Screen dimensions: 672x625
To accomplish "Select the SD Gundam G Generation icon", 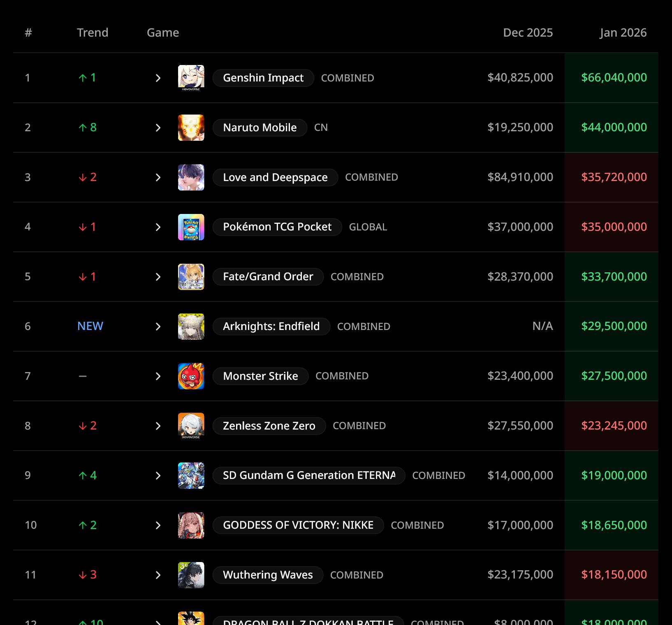I will [x=191, y=476].
